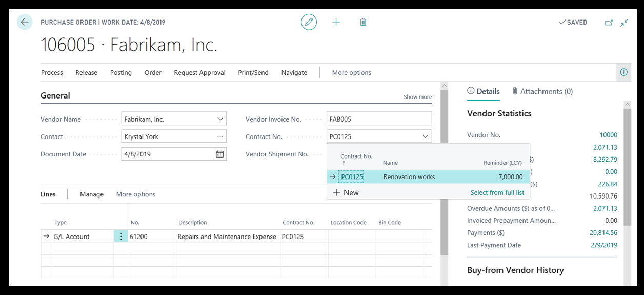Click the Vendor Invoice No. field
The image size is (644, 295).
click(x=379, y=119)
